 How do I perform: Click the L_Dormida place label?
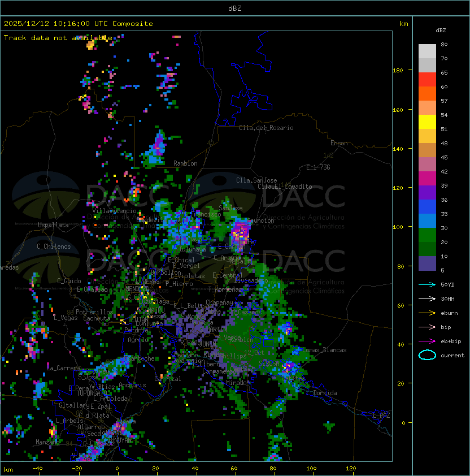(321, 393)
